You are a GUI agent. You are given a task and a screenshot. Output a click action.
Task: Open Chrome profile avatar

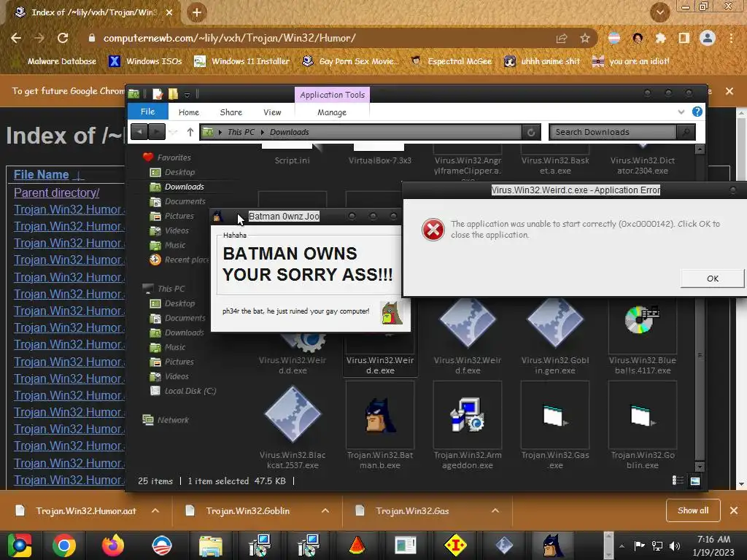tap(708, 38)
